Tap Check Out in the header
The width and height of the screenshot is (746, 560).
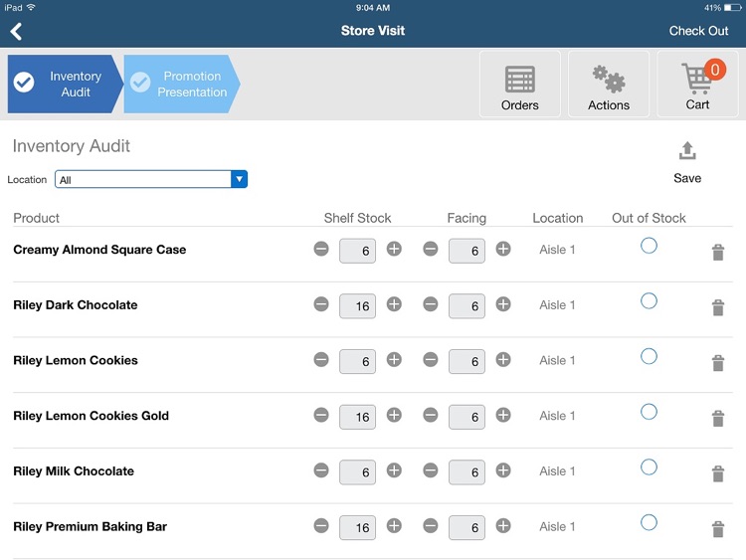(698, 31)
